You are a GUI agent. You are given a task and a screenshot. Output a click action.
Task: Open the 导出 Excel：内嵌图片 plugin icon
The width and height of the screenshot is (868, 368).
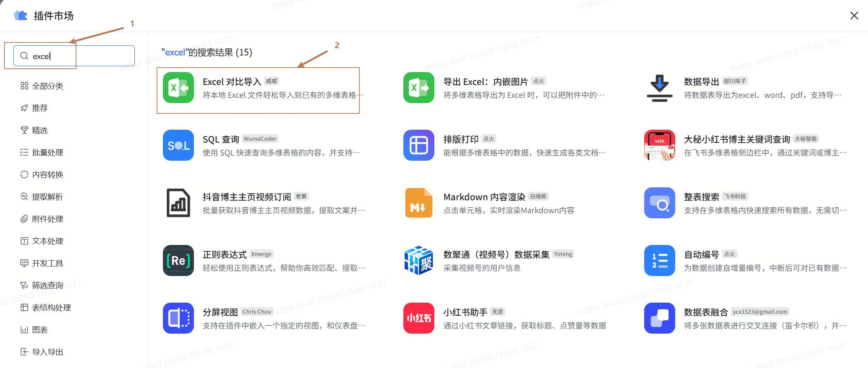[x=418, y=88]
